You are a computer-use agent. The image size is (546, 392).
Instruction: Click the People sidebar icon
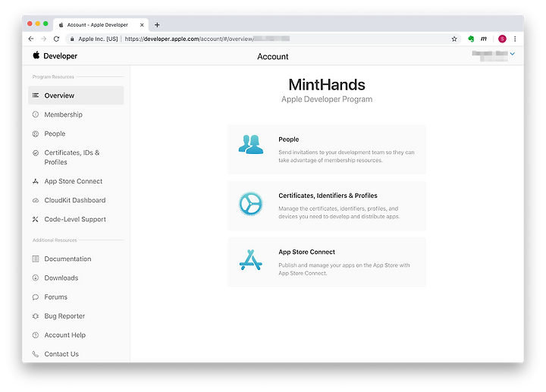[x=36, y=133]
